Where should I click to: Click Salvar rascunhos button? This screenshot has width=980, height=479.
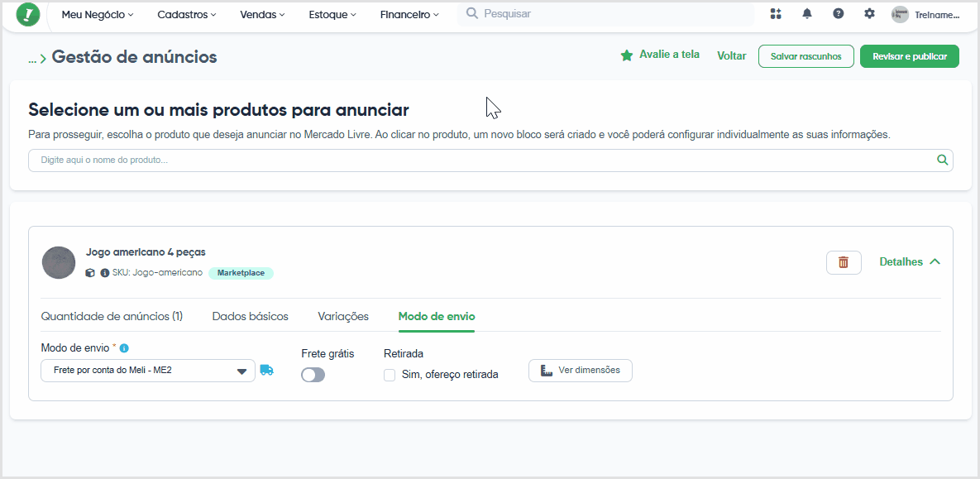806,56
